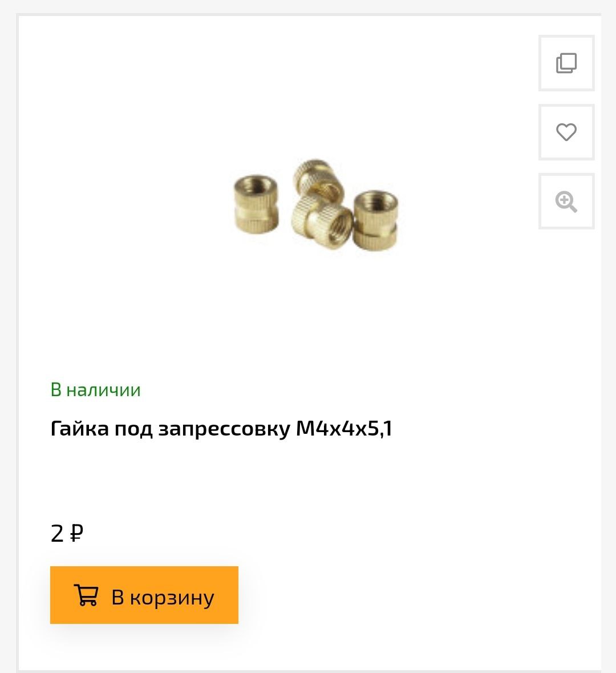The height and width of the screenshot is (673, 616).
Task: Open quick view with magnifier icon
Action: pos(566,202)
